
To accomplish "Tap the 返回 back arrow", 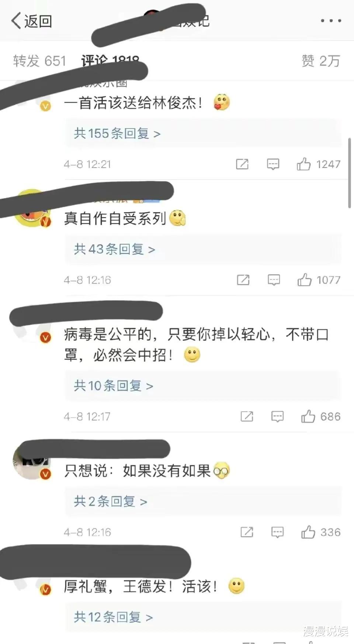I will [x=31, y=21].
